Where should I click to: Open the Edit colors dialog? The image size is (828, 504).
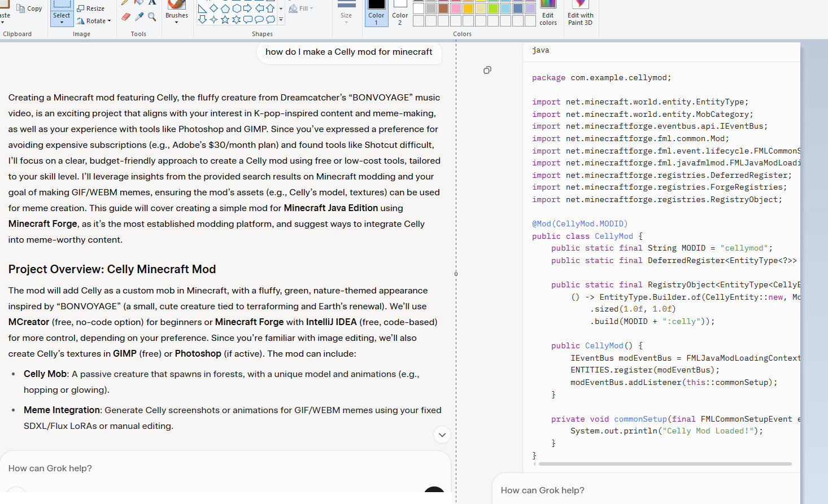point(548,14)
